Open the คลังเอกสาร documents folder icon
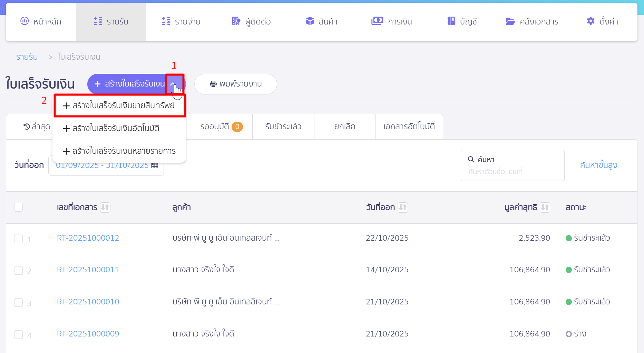 pyautogui.click(x=510, y=21)
